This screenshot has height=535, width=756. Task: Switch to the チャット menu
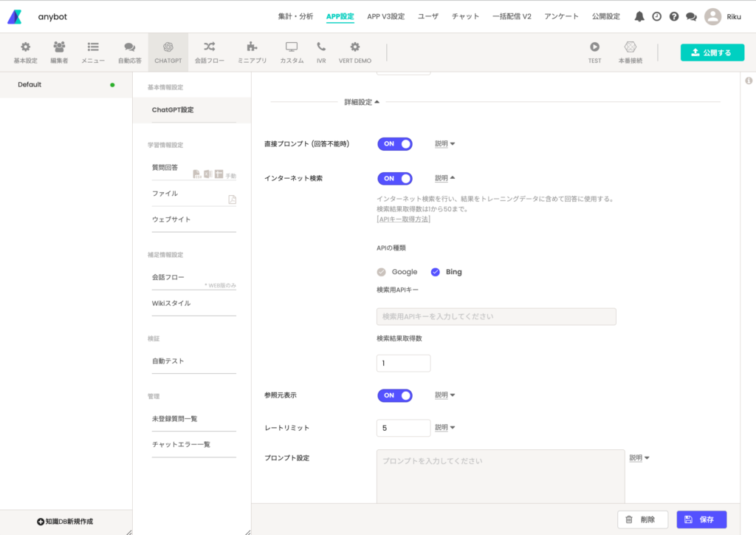[x=465, y=16]
